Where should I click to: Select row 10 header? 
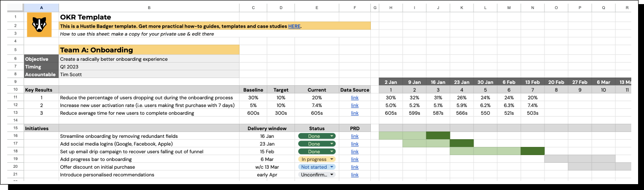point(15,90)
